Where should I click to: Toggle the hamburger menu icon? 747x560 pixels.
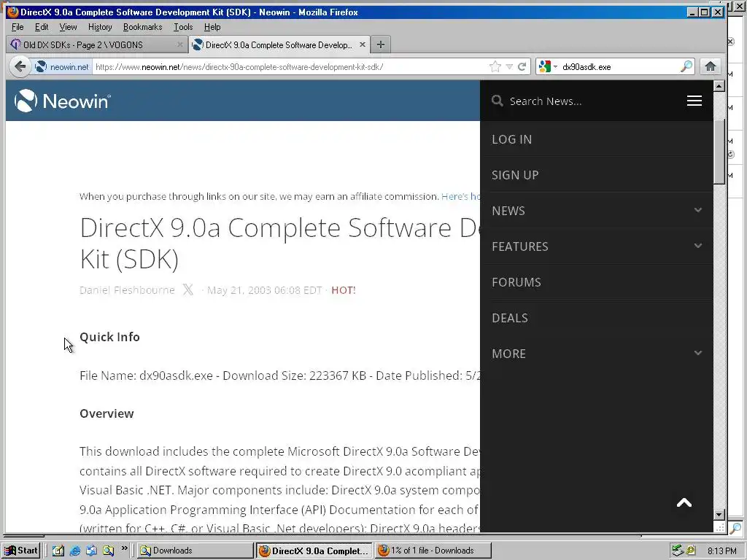pos(694,101)
